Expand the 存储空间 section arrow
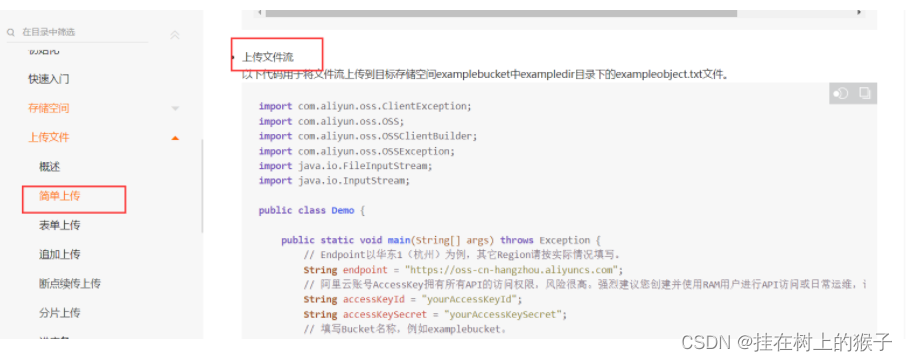Screen dimensions: 907x361 (175, 108)
